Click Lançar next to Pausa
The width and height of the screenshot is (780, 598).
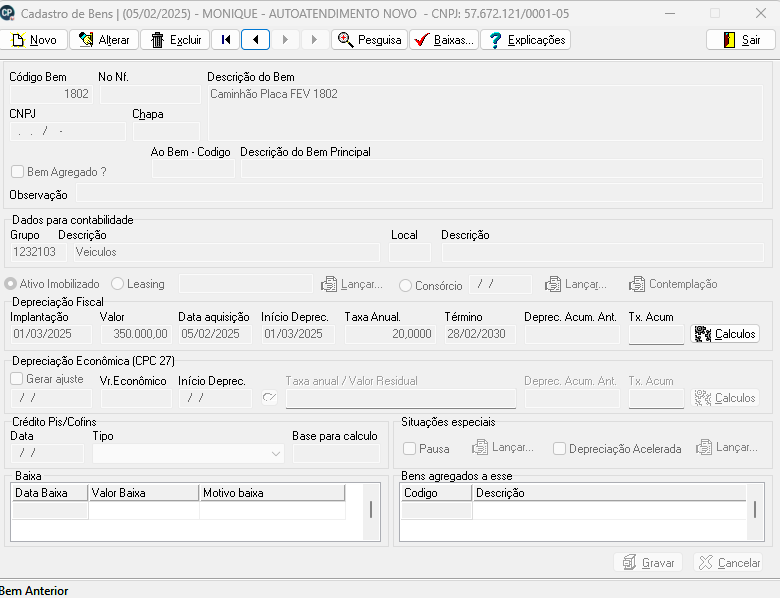tap(502, 448)
